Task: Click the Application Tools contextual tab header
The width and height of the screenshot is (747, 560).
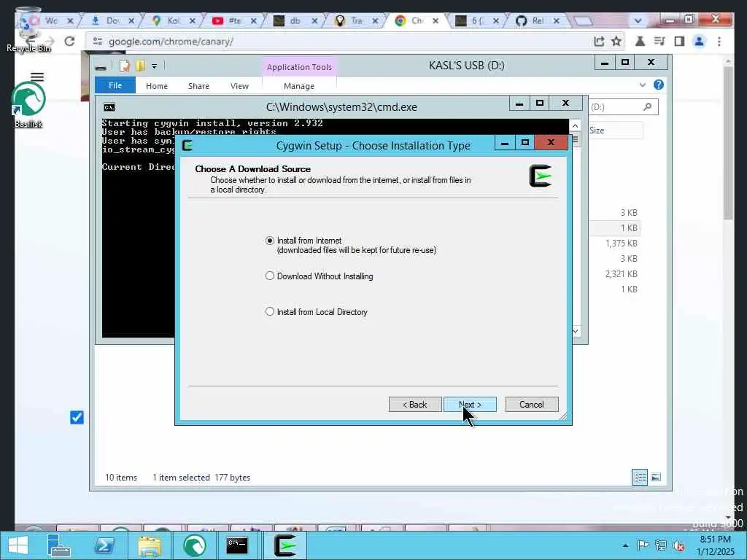Action: click(299, 67)
